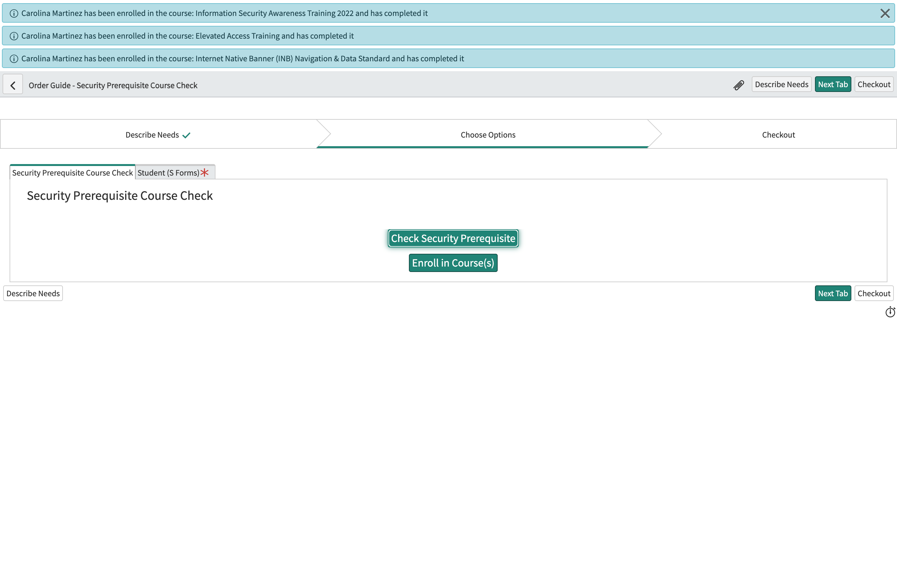Click the top header Describe Needs button
Viewport: 897px width, 588px height.
781,84
